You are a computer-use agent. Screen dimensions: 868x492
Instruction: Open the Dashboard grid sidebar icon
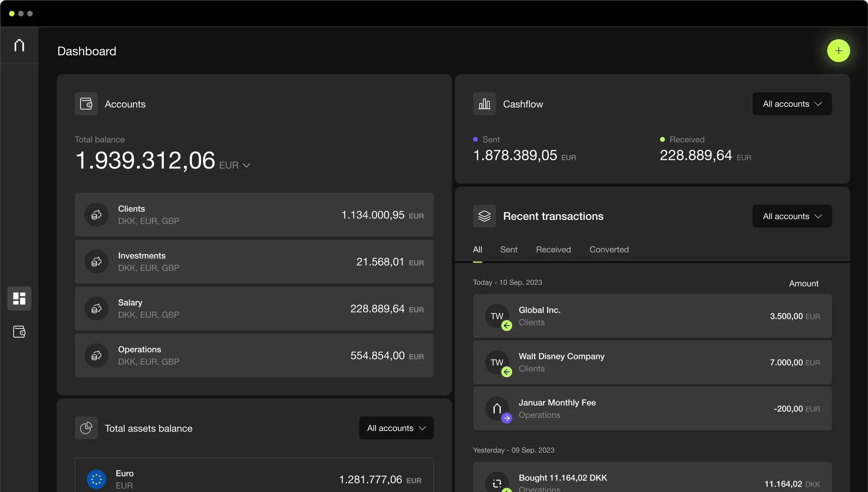19,298
